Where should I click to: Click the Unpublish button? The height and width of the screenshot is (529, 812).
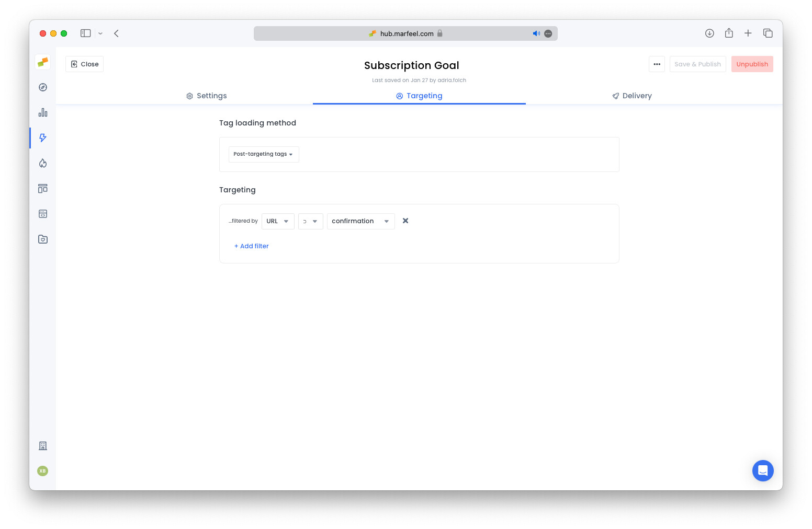tap(752, 64)
